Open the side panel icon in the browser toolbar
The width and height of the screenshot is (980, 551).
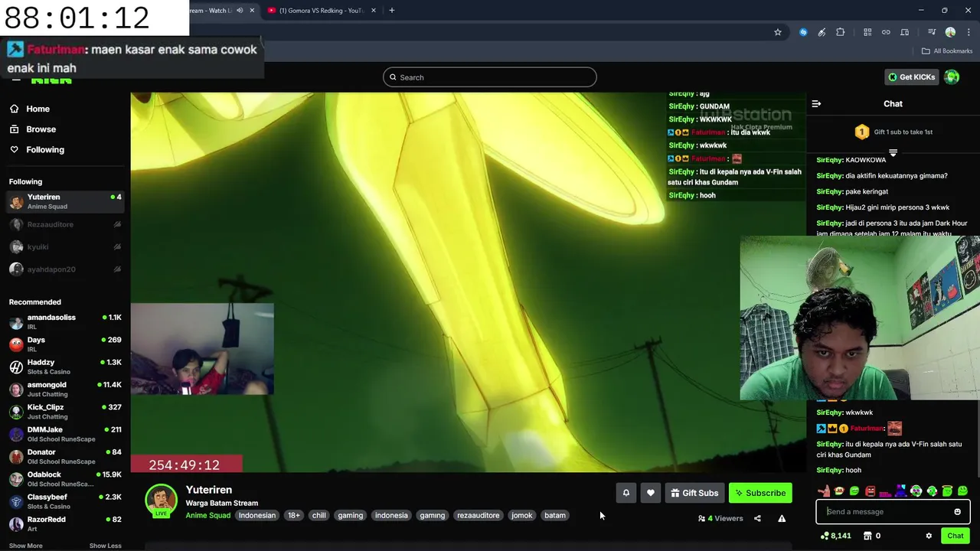pyautogui.click(x=904, y=32)
